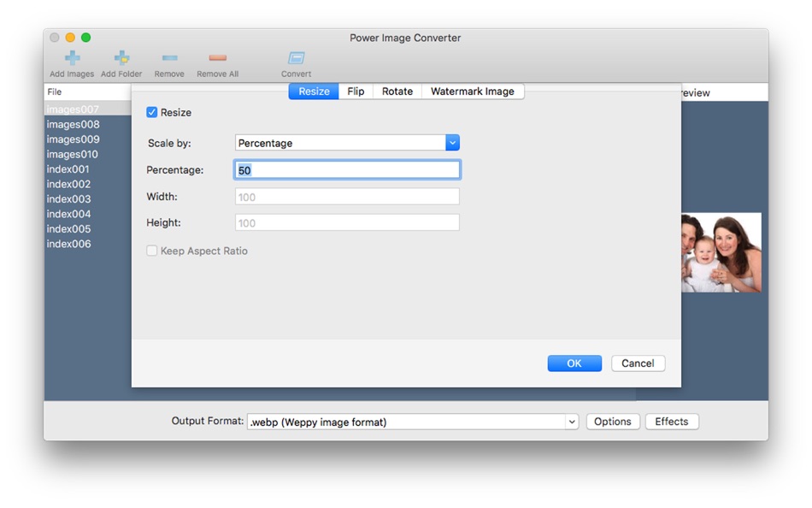Click the Height input field
This screenshot has width=812, height=508.
point(347,222)
